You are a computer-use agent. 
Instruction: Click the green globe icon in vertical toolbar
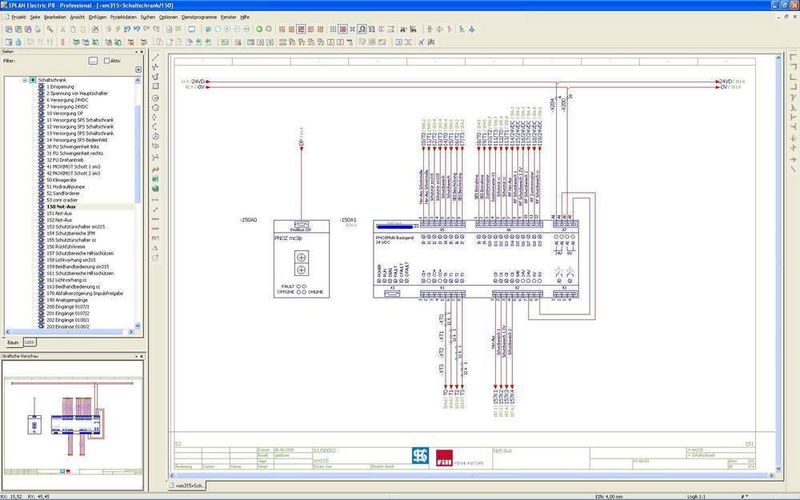pyautogui.click(x=156, y=188)
